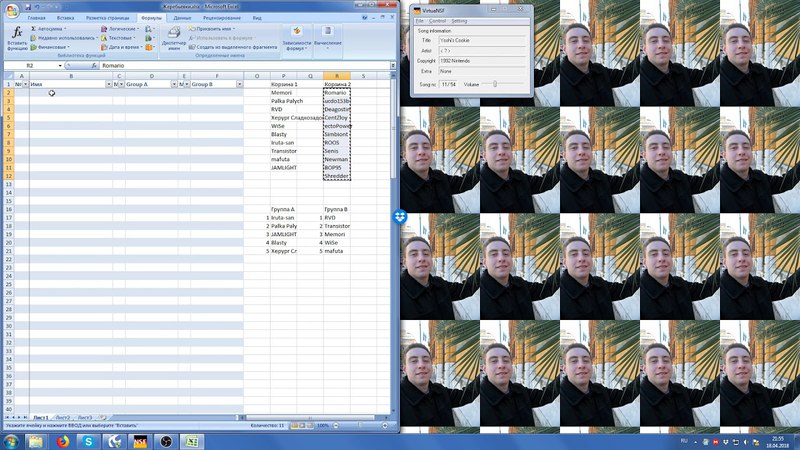
Task: Click the Insert Function fx ribbon button
Action: (17, 38)
